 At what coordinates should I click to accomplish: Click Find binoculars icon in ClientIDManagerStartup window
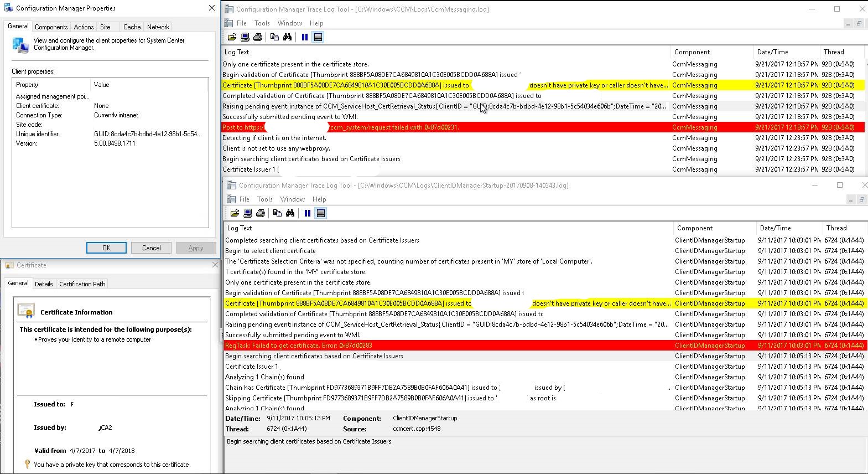point(290,213)
